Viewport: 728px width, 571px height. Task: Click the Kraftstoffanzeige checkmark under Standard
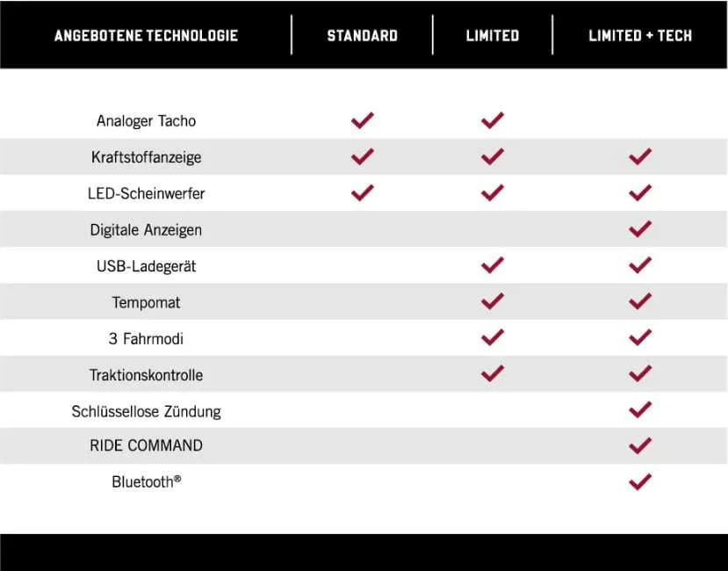click(362, 156)
